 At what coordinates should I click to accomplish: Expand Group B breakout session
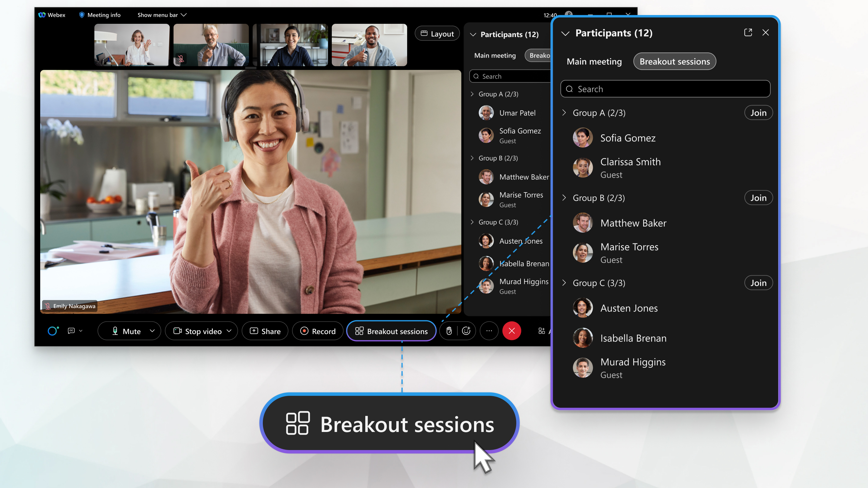pos(565,197)
